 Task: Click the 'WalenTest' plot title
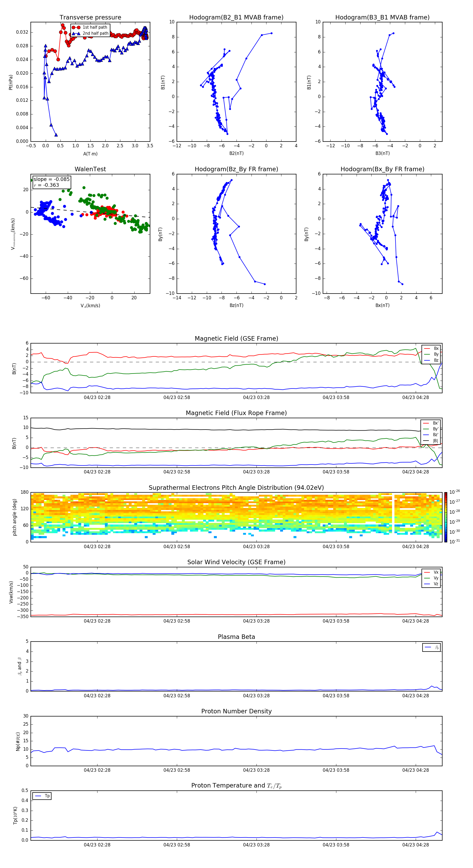pos(90,169)
